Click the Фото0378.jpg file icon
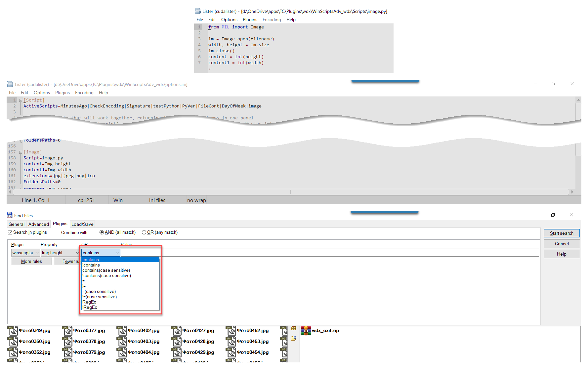The height and width of the screenshot is (369, 588). (67, 342)
